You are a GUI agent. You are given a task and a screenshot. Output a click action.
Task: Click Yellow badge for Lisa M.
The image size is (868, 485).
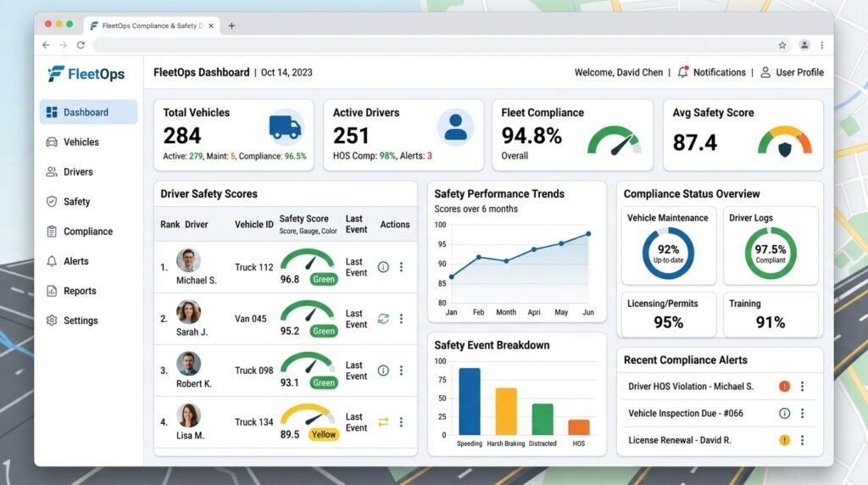(323, 435)
